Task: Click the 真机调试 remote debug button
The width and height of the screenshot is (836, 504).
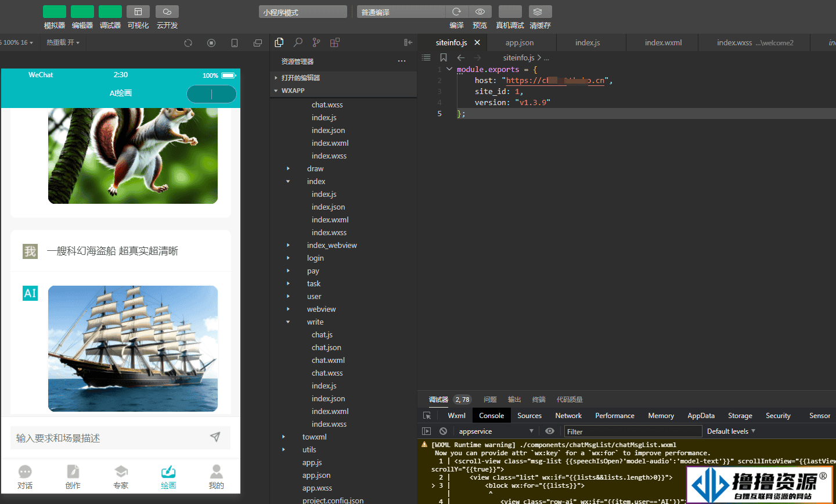Action: click(x=510, y=12)
